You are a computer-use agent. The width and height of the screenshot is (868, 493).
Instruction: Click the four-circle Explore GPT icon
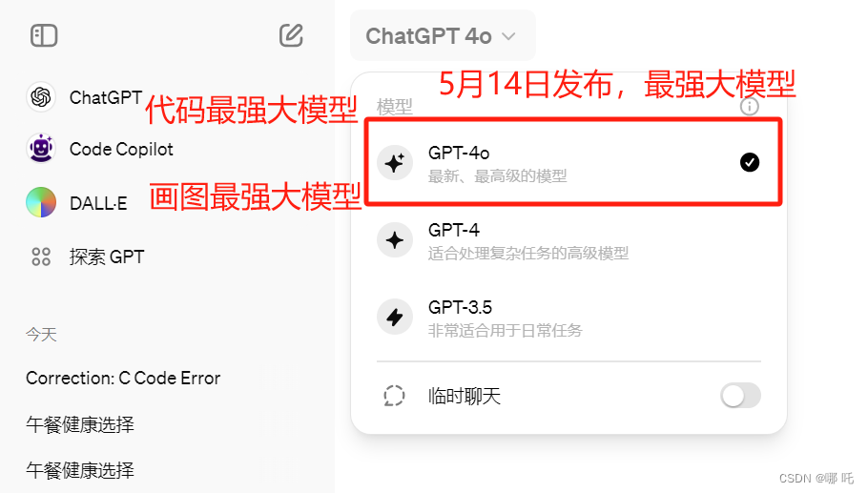[x=41, y=257]
